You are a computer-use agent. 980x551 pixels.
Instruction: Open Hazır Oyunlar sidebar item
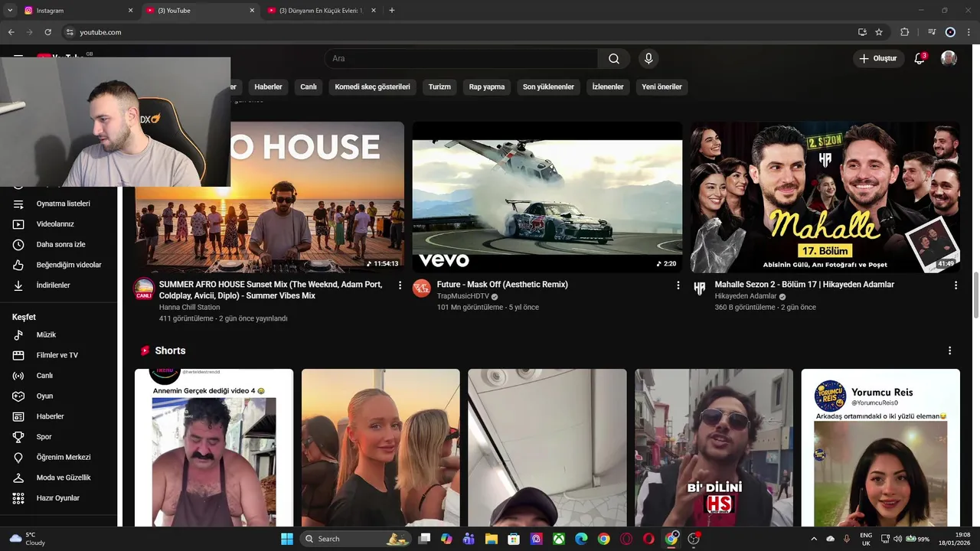tap(58, 498)
